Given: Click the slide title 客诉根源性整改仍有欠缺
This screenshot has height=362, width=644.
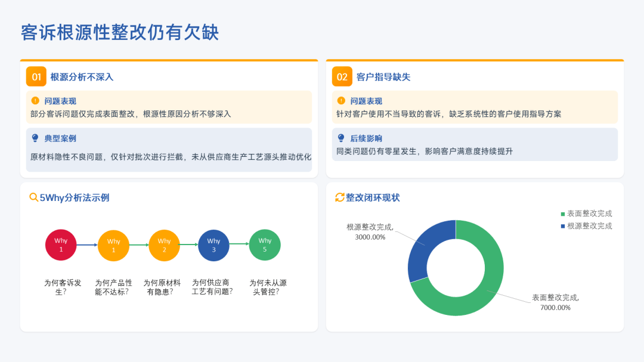Looking at the screenshot, I should pyautogui.click(x=120, y=32).
